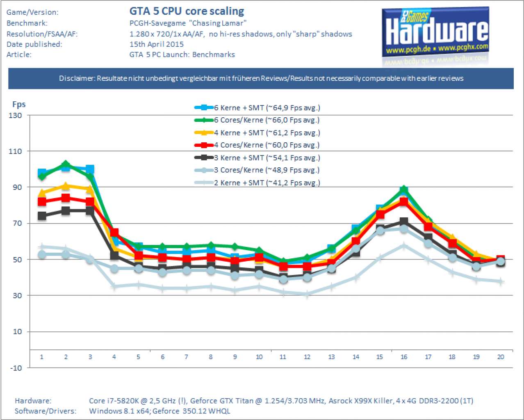Click the Hardware specification line with Core i7-5820K

(x=281, y=401)
